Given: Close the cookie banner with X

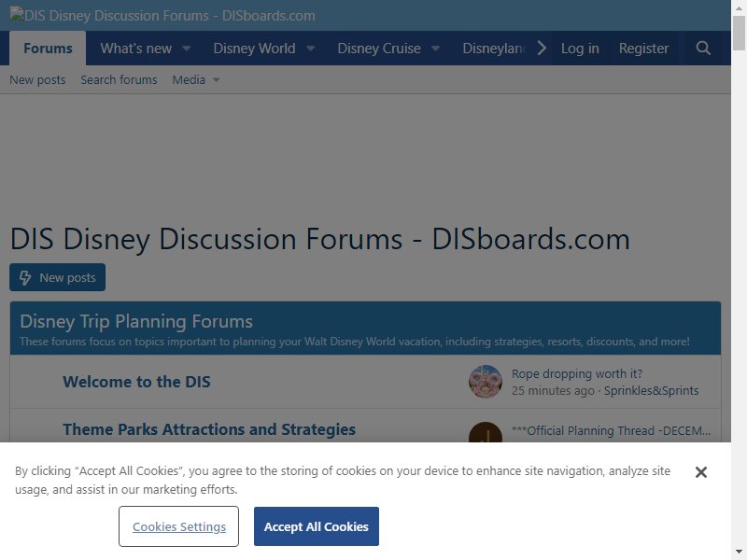Looking at the screenshot, I should (x=701, y=472).
